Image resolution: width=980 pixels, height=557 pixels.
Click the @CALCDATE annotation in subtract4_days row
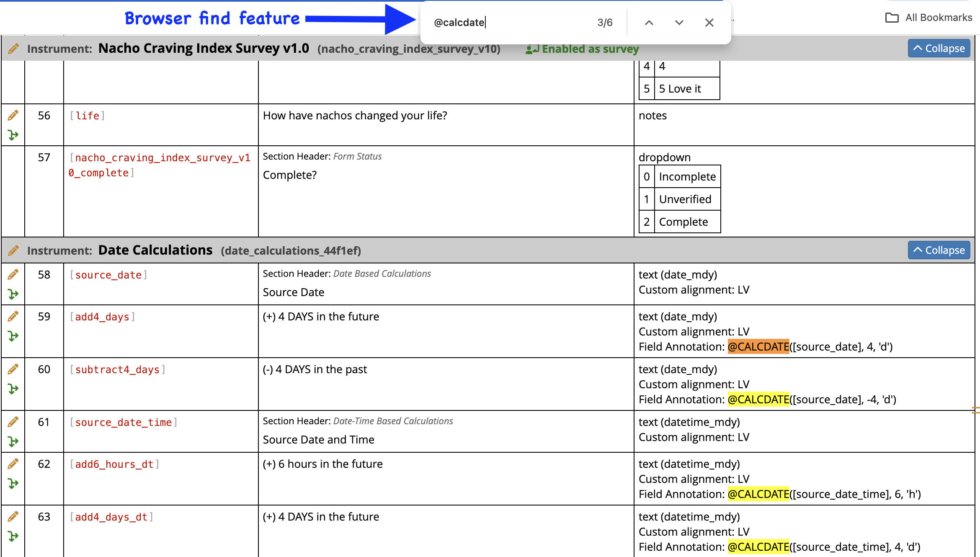point(758,400)
